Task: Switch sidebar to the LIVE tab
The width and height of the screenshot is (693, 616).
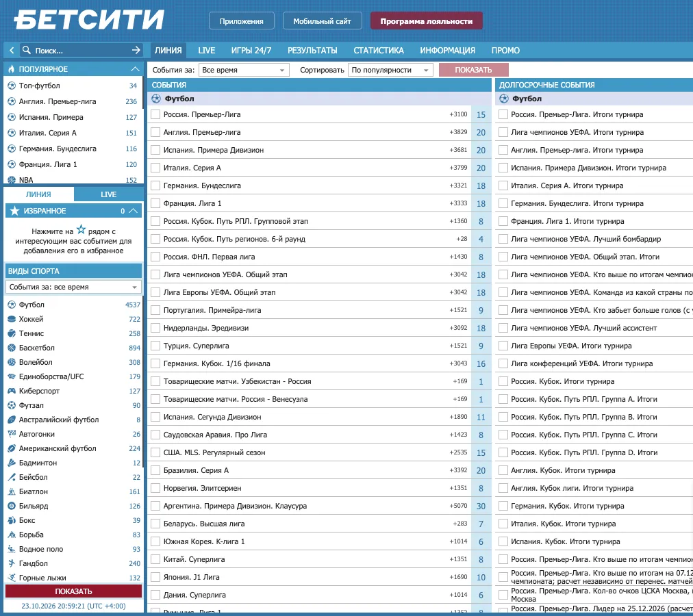Action: pyautogui.click(x=109, y=194)
